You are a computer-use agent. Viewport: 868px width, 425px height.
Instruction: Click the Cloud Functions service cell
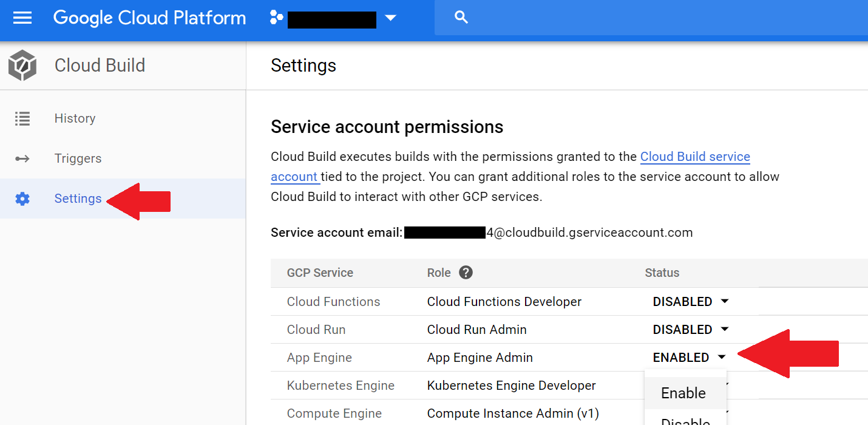coord(333,302)
